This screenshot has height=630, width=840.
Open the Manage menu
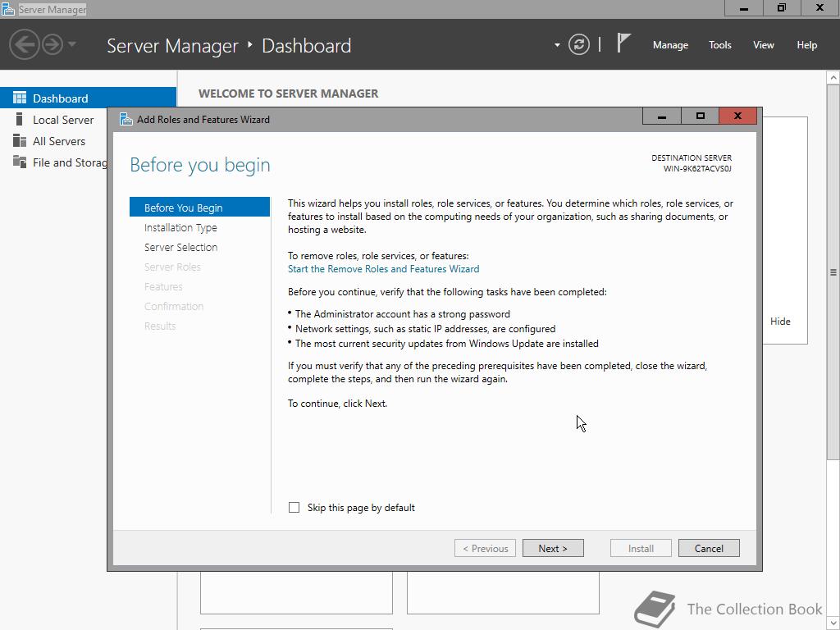pos(670,45)
